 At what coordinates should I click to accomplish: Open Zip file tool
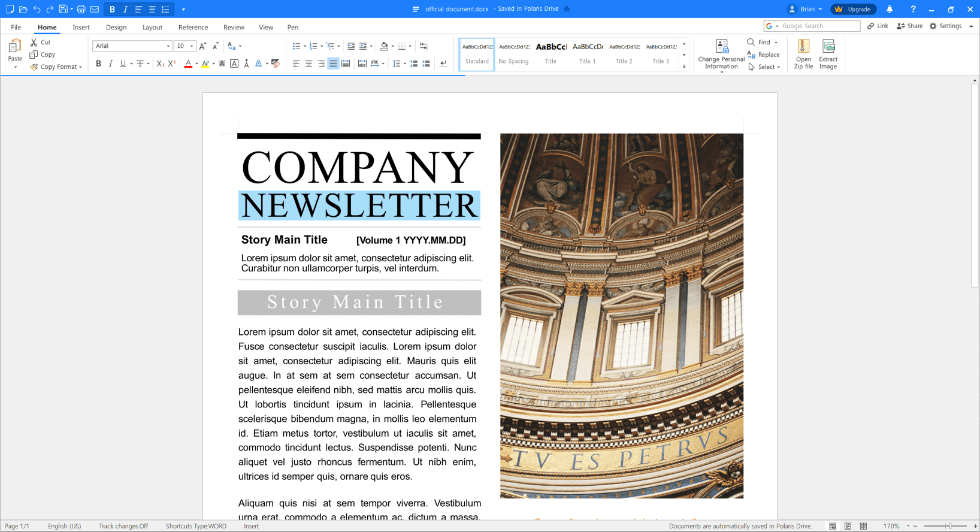click(x=803, y=55)
